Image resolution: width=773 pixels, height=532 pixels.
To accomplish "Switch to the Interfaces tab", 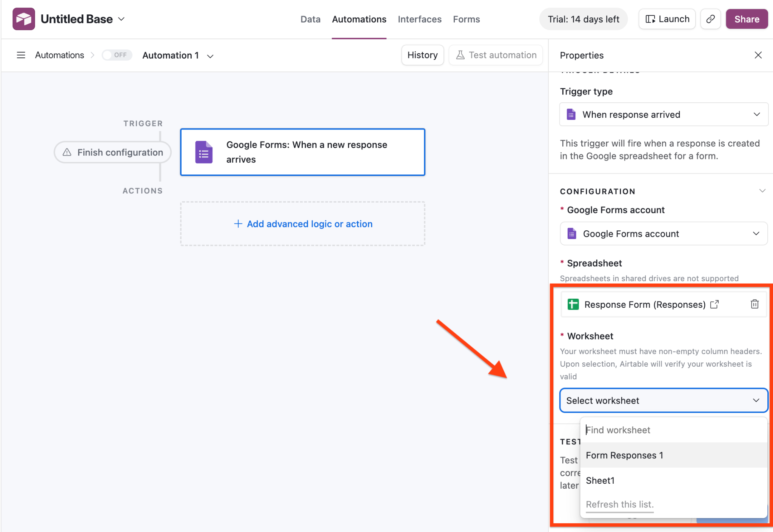I will click(x=420, y=19).
